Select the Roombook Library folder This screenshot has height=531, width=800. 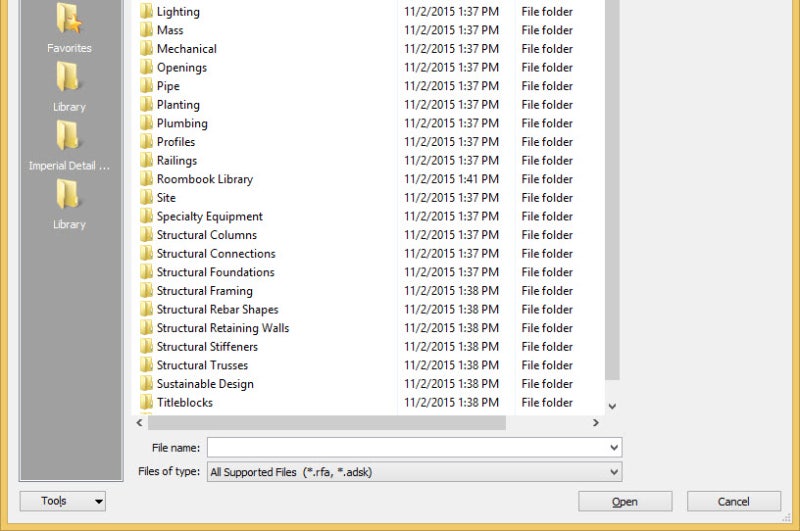click(205, 179)
